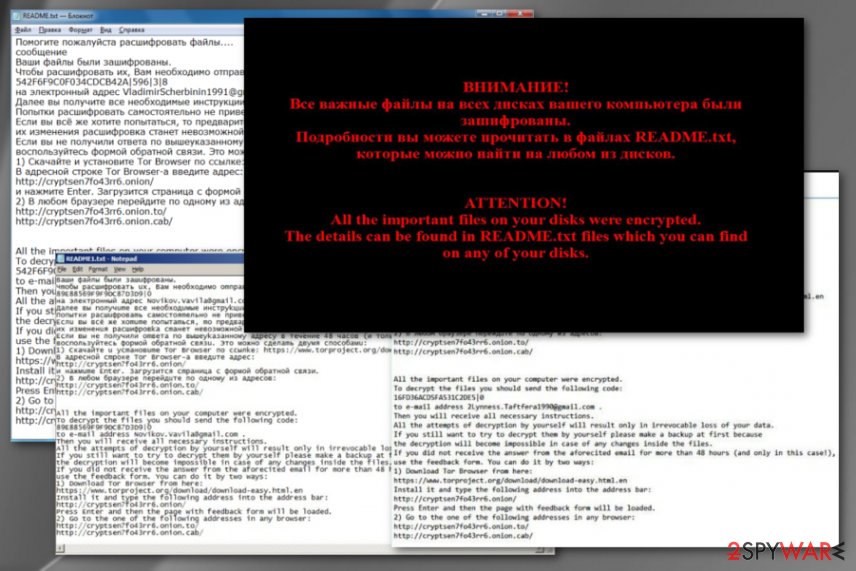The width and height of the screenshot is (856, 571).
Task: Open Format menu in README1.txt Notepad
Action: (98, 270)
